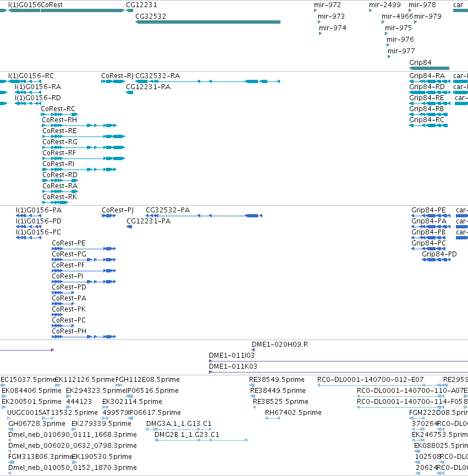Click the l(1)G0156-RA transcript label
This screenshot has width=468, height=476.
click(38, 87)
